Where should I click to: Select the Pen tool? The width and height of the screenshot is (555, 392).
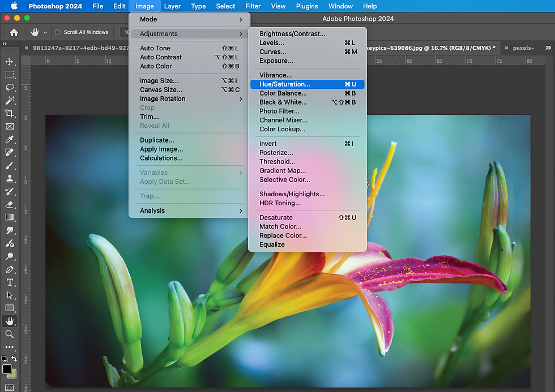tap(10, 269)
